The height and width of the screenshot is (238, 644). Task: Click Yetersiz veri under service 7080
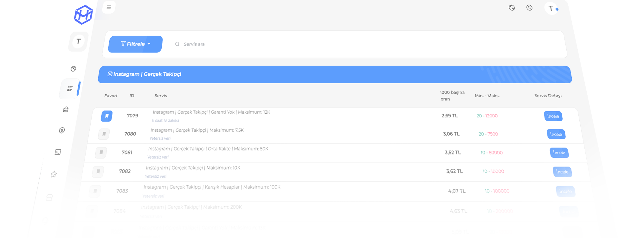[x=160, y=138]
